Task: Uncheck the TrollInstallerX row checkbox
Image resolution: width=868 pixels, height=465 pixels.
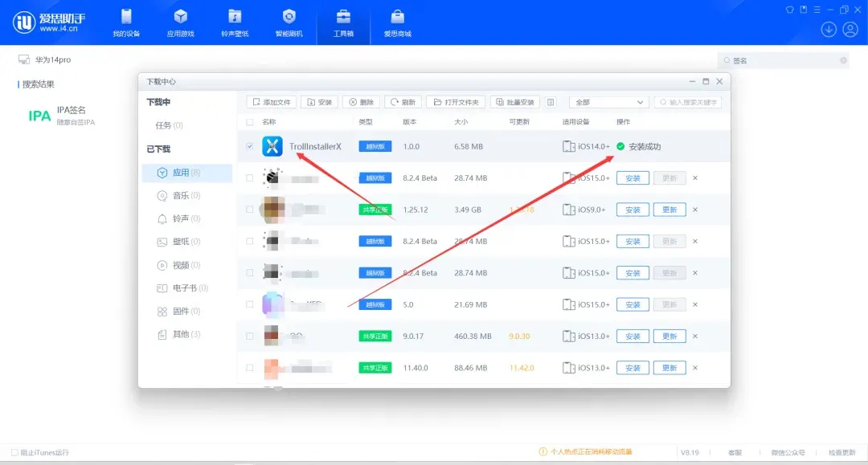Action: coord(250,146)
